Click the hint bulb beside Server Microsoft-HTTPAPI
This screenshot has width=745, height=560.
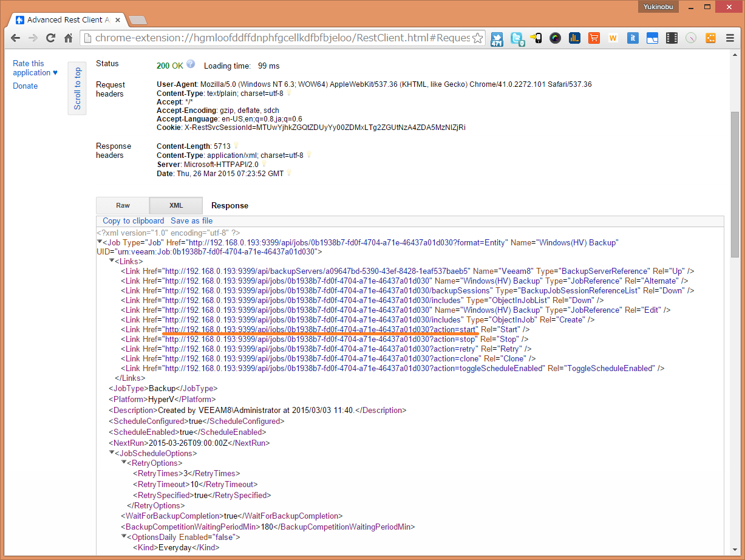264,164
